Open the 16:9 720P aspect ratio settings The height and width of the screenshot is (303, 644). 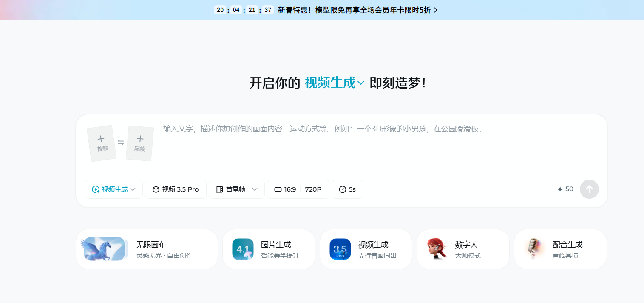point(298,189)
